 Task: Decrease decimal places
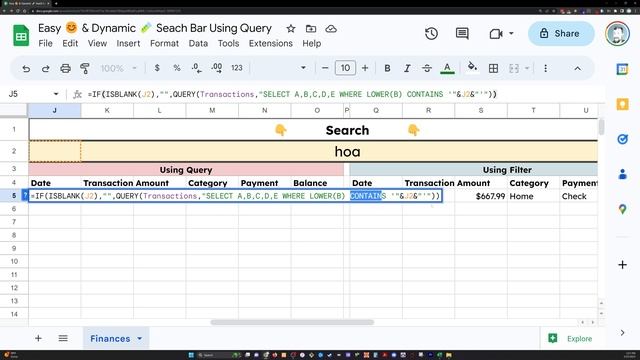click(x=196, y=68)
